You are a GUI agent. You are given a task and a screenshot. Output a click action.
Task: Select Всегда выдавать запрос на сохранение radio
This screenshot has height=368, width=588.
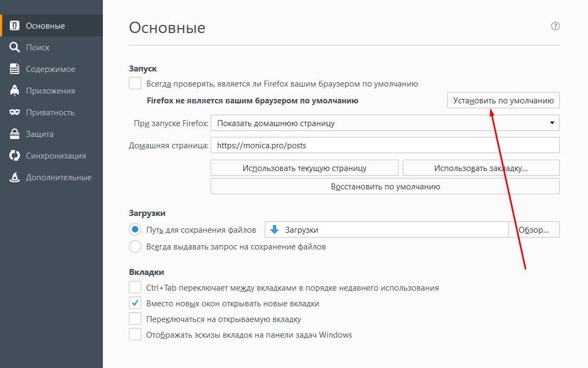(135, 247)
